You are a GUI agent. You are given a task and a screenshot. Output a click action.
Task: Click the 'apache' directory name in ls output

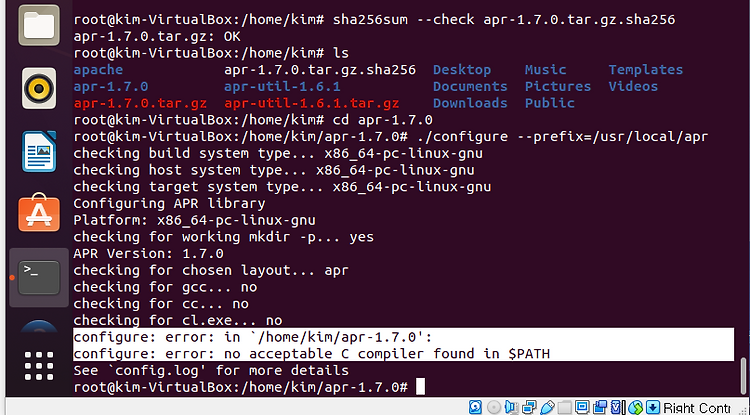click(98, 70)
